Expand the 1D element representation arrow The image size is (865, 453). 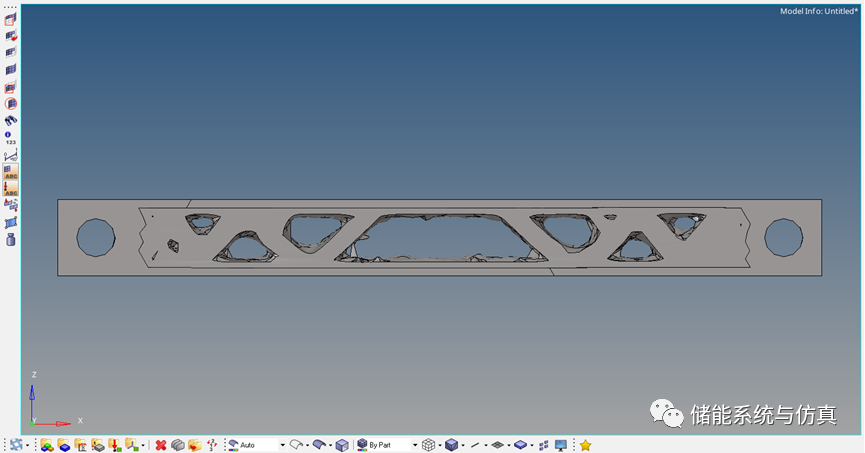point(485,445)
